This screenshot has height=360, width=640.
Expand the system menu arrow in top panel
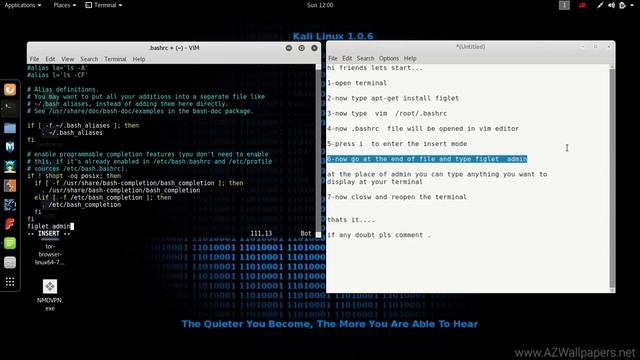point(632,5)
